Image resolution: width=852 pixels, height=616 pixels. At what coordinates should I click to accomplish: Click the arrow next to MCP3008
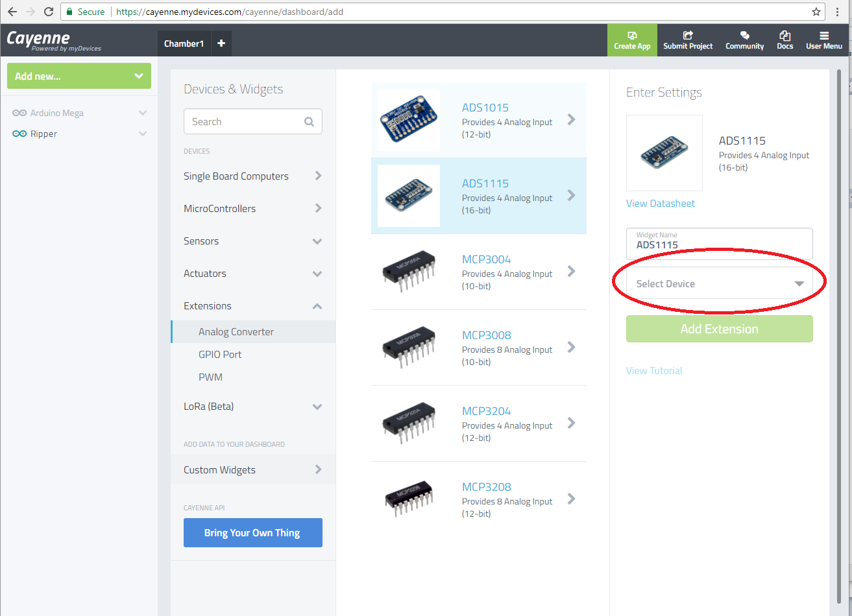click(x=572, y=347)
